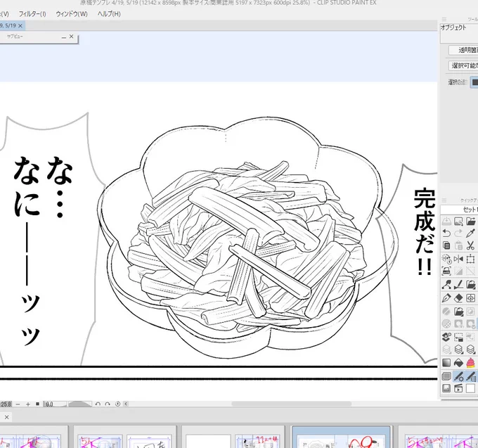Open the ヘルプ(H) menu

point(109,14)
